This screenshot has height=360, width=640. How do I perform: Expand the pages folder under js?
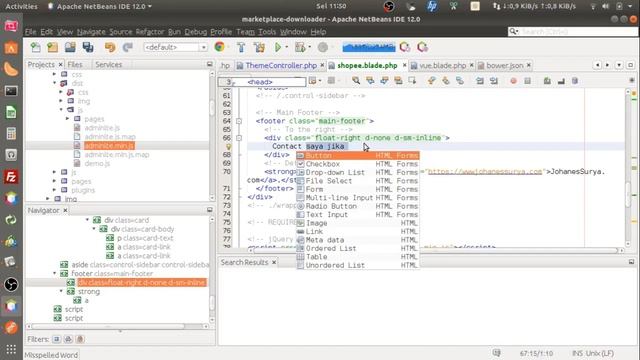coord(67,119)
